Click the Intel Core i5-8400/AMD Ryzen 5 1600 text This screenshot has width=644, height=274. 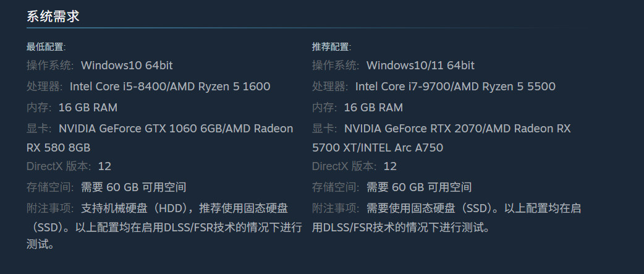(x=170, y=87)
